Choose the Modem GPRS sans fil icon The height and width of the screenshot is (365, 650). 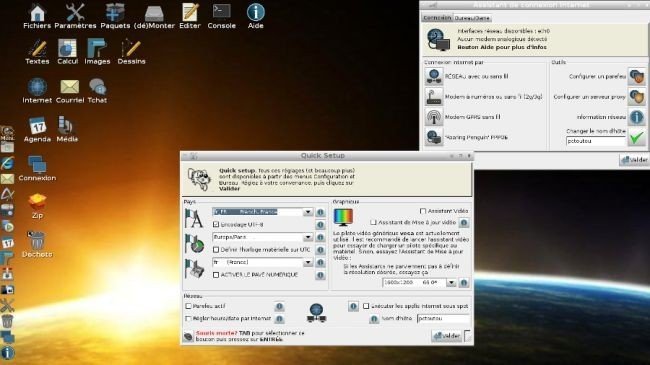[x=434, y=117]
